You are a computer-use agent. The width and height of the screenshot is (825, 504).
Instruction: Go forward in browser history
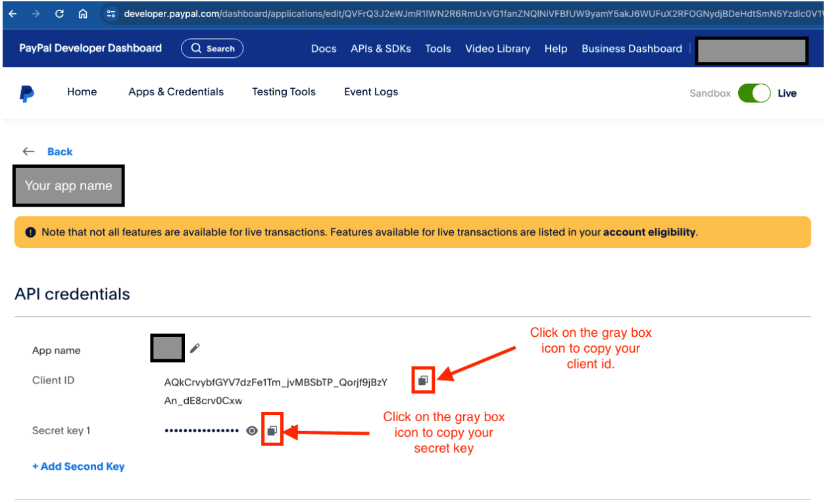pyautogui.click(x=36, y=13)
